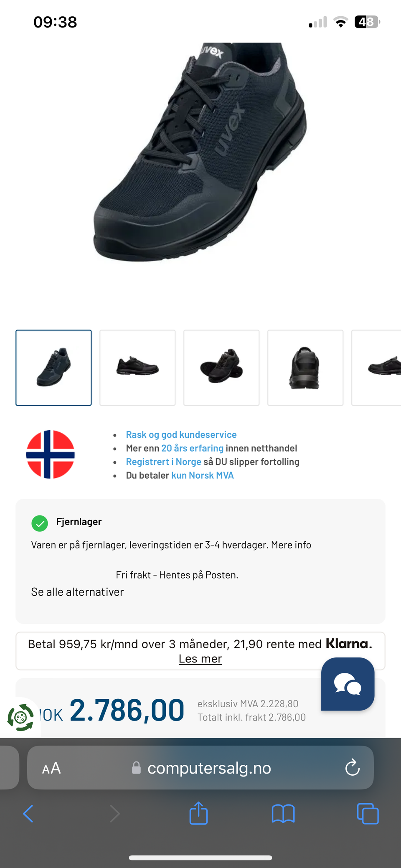Open Safari bookmarks book icon
The image size is (401, 868).
tap(283, 814)
